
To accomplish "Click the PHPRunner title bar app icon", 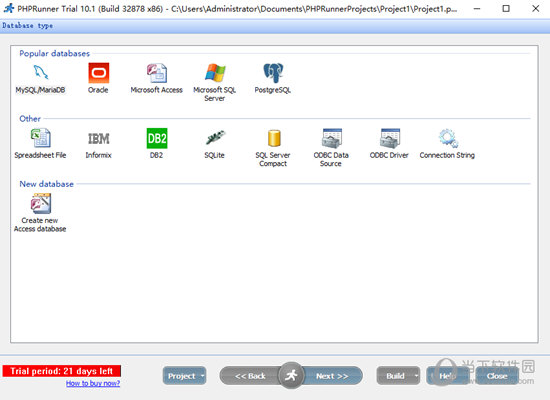I will 8,8.
